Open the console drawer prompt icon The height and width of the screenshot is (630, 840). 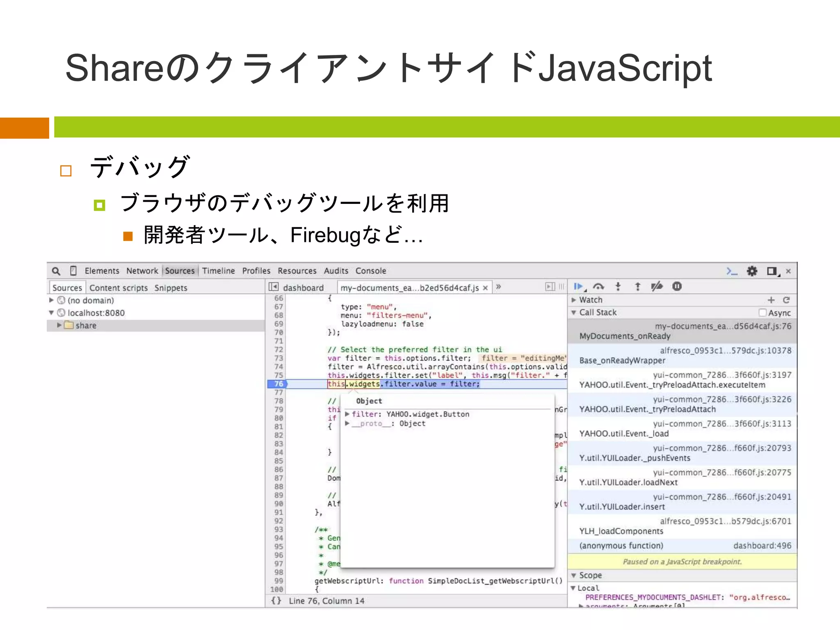point(732,271)
